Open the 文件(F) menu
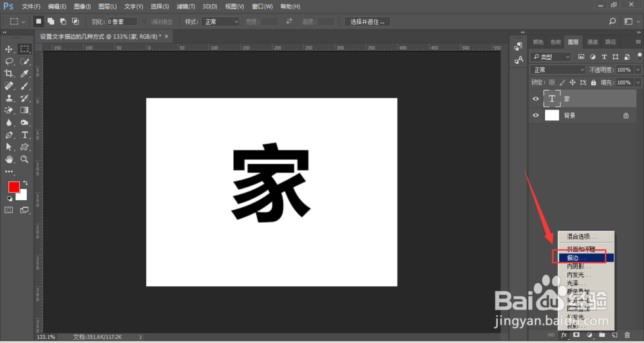Image resolution: width=644 pixels, height=343 pixels. coord(31,6)
